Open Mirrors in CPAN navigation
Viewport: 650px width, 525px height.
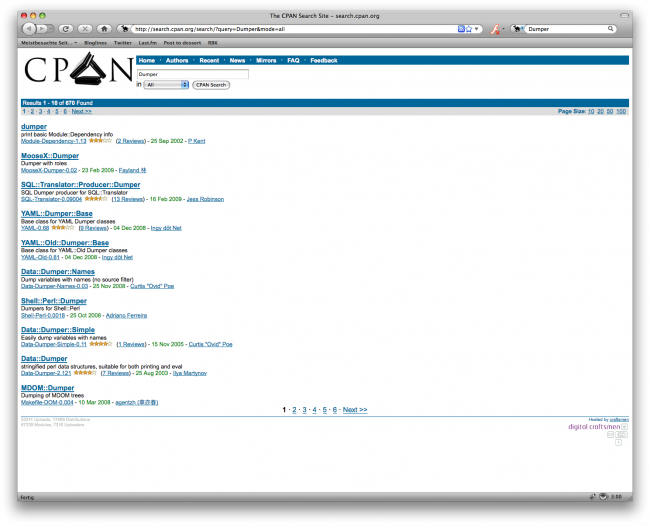coord(266,61)
